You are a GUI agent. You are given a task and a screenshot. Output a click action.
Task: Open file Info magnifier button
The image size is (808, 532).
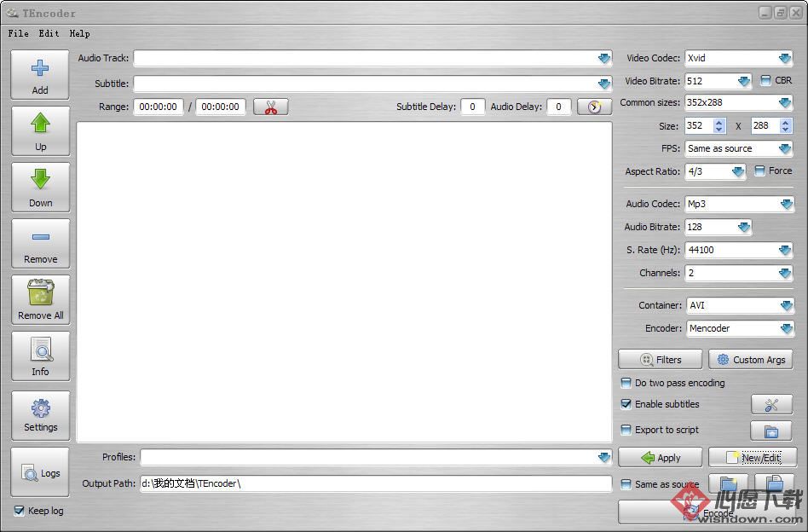coord(40,356)
